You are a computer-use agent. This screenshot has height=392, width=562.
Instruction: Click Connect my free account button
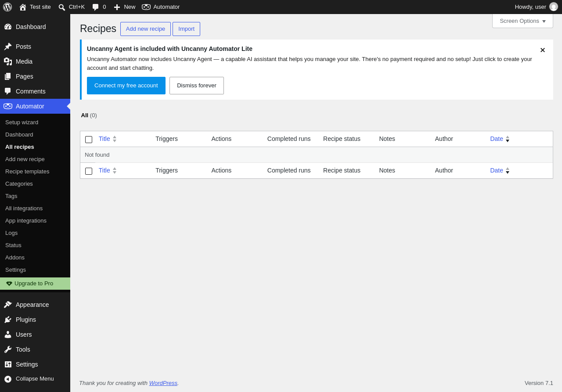[x=126, y=86]
